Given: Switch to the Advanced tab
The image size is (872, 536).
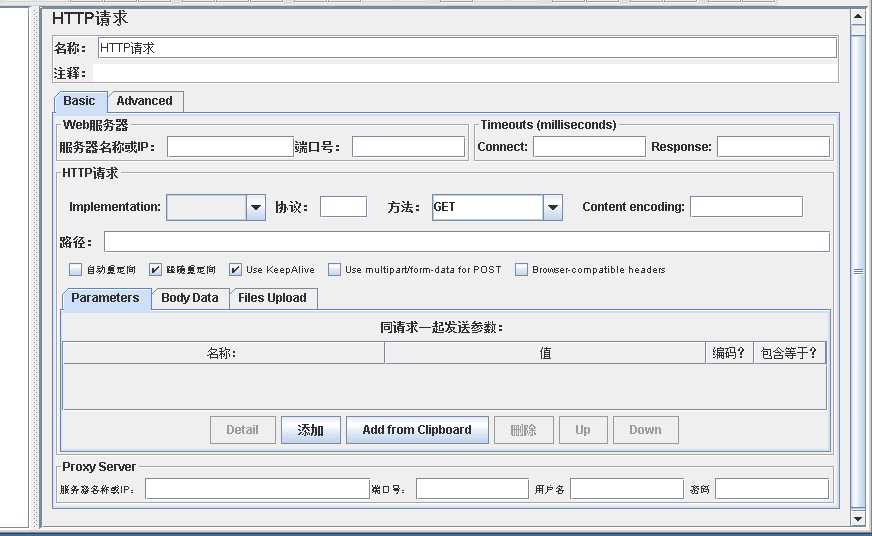Looking at the screenshot, I should pos(144,101).
